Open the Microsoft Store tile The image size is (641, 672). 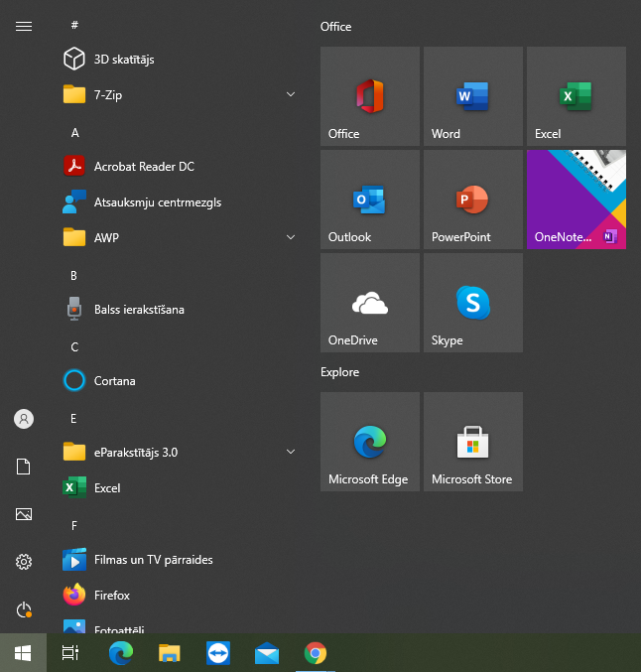pyautogui.click(x=472, y=442)
